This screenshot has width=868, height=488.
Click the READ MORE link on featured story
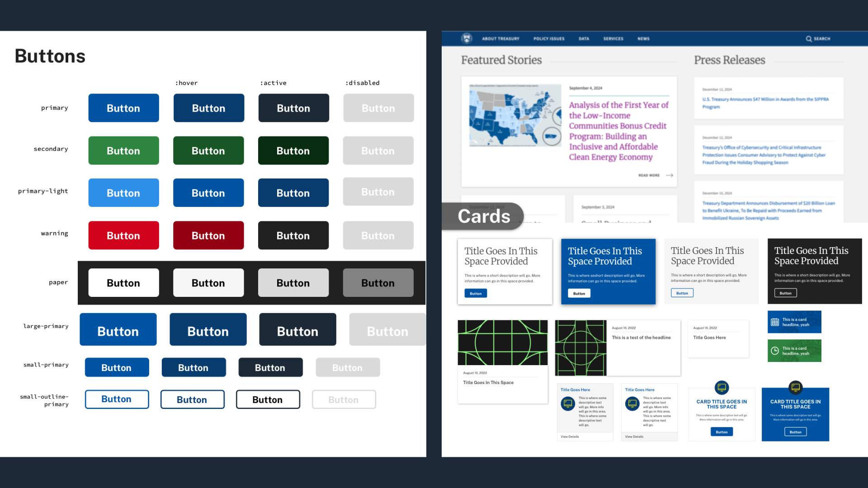(x=650, y=175)
